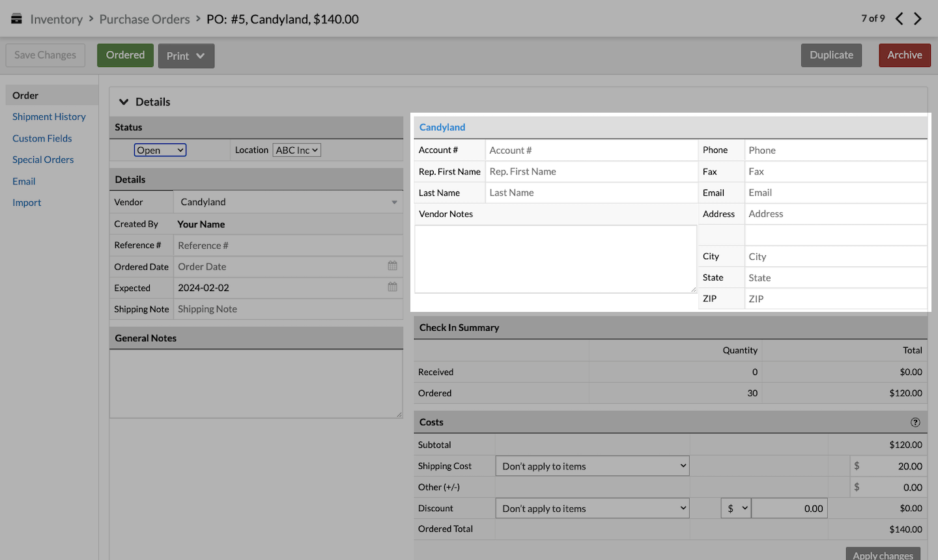Image resolution: width=938 pixels, height=560 pixels.
Task: Open the calendar picker for Ordered Date
Action: pos(392,266)
